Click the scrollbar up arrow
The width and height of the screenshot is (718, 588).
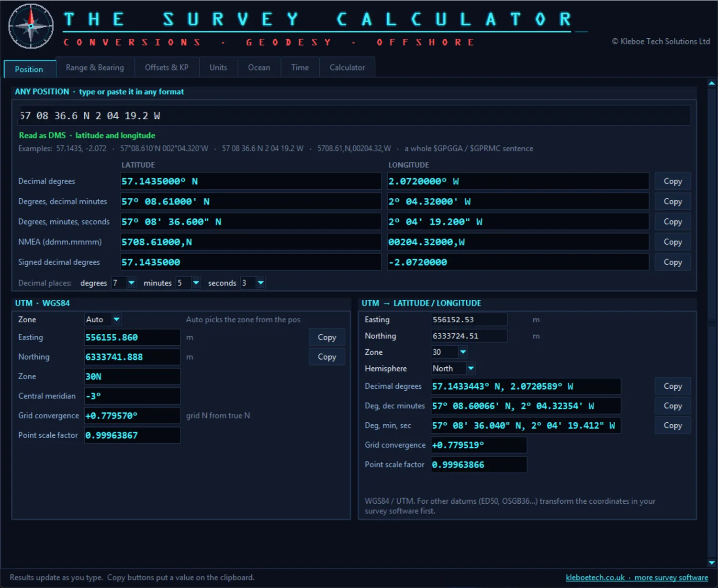click(712, 83)
